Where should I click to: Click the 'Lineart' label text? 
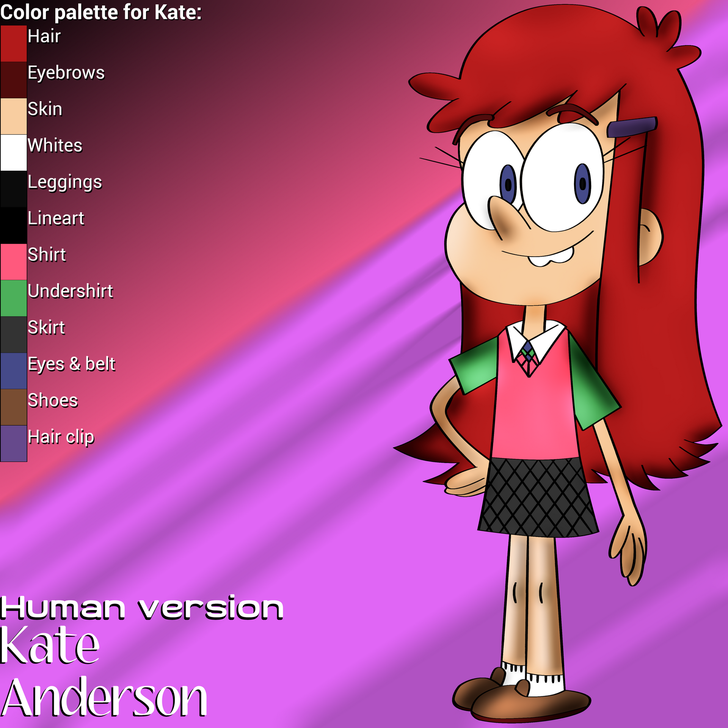56,218
